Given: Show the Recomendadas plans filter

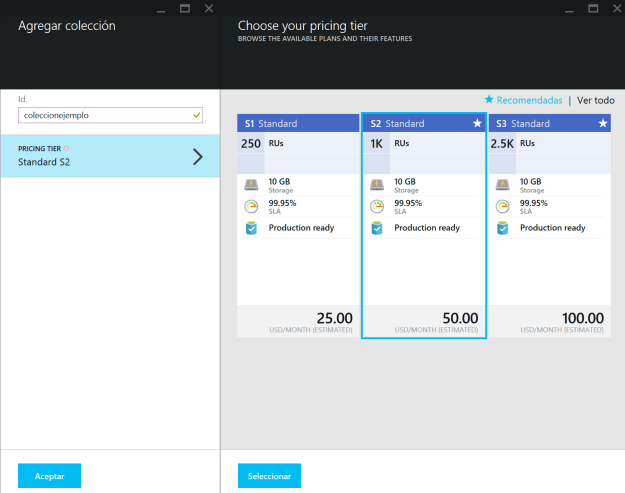Looking at the screenshot, I should click(x=523, y=100).
